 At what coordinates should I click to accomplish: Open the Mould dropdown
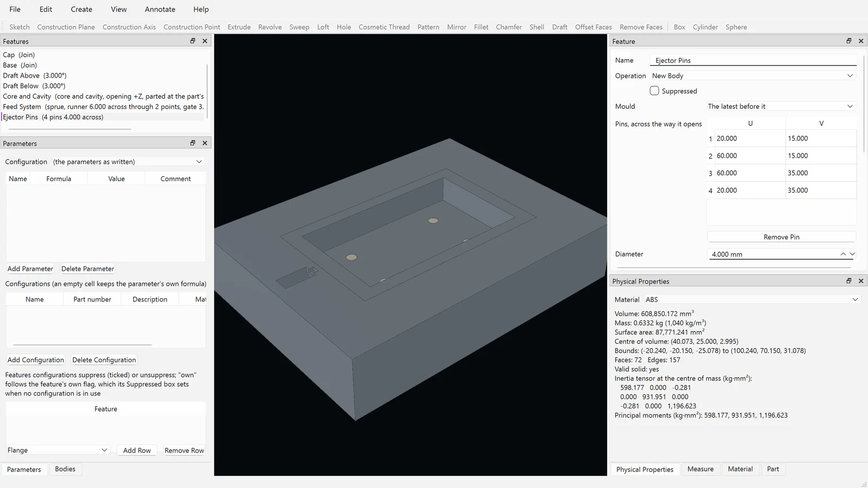click(x=781, y=106)
